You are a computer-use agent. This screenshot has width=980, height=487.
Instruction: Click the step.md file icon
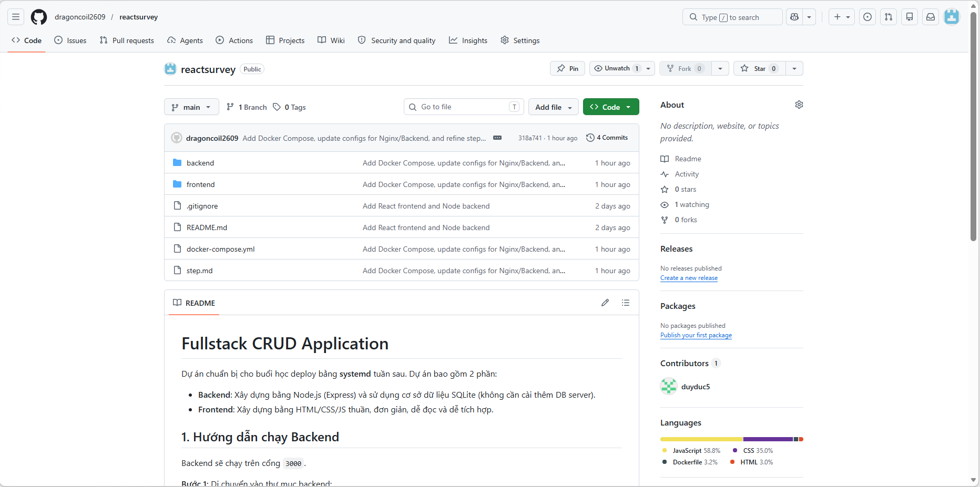[x=177, y=271]
